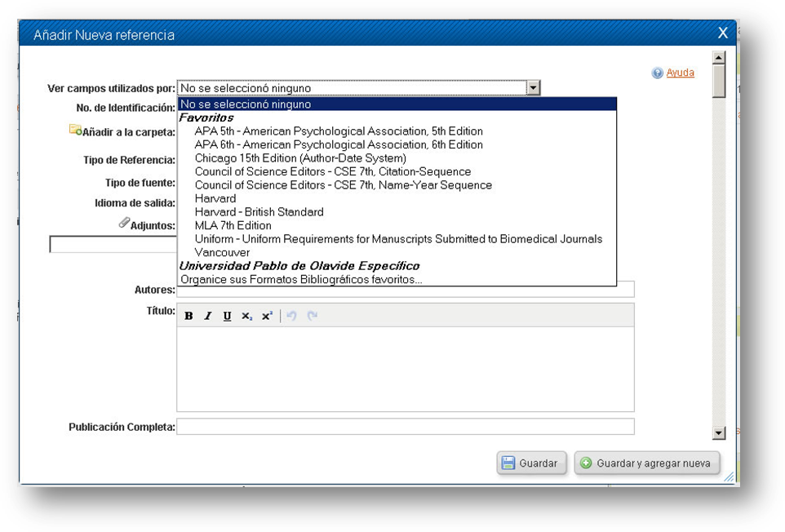Click the dialog resize grip corner
The image size is (785, 532).
[729, 477]
